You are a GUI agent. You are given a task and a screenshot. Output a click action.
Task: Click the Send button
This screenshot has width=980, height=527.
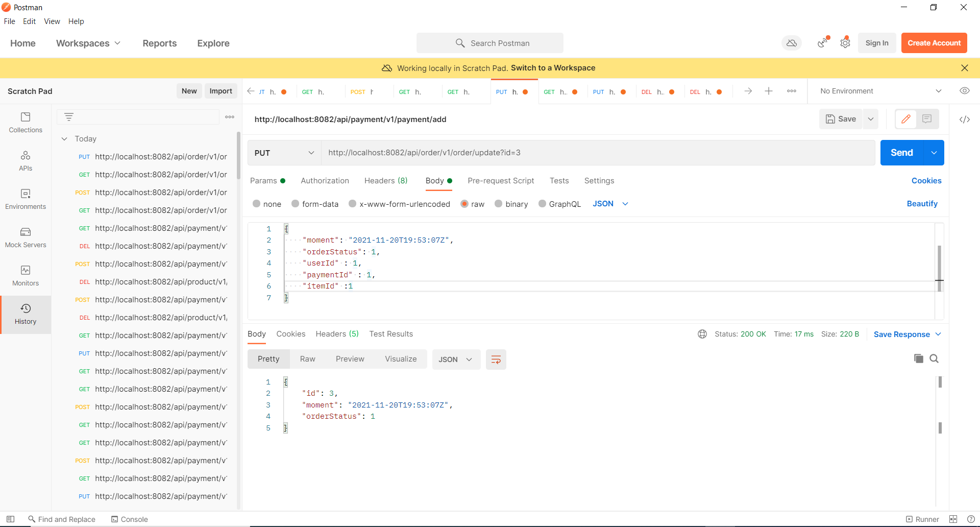pyautogui.click(x=902, y=153)
